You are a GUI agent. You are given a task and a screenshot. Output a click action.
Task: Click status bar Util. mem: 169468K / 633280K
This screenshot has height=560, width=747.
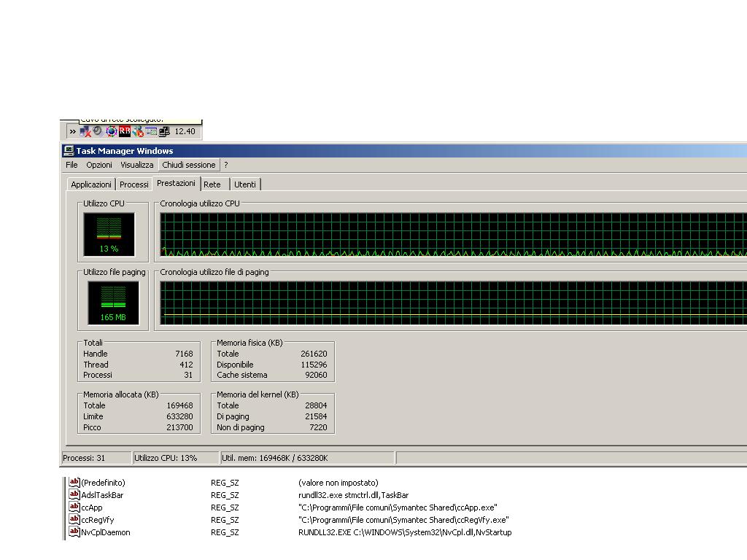[307, 458]
